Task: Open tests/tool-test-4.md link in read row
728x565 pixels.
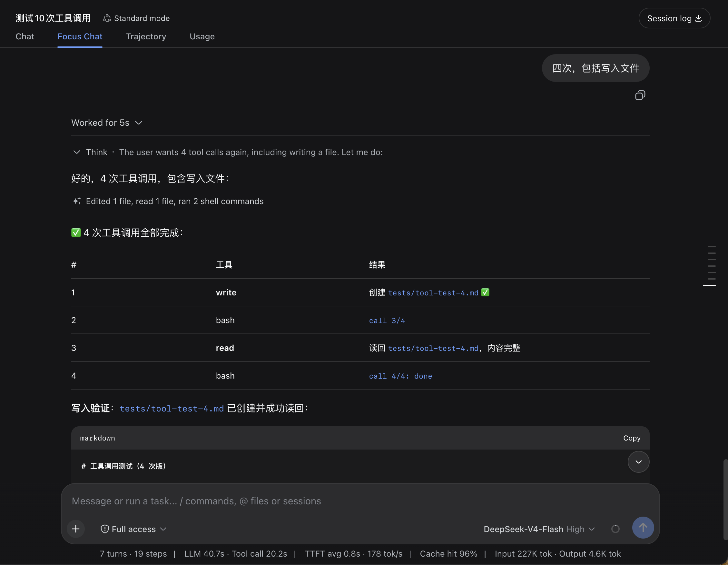Action: point(433,348)
